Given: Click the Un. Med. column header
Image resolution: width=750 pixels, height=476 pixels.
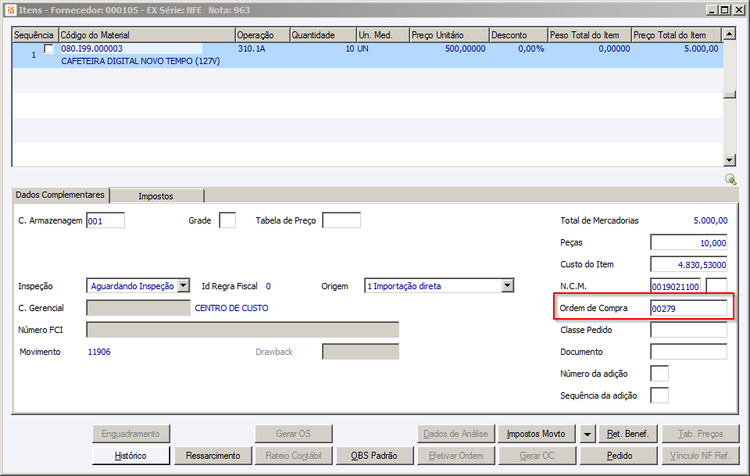Looking at the screenshot, I should pos(383,35).
